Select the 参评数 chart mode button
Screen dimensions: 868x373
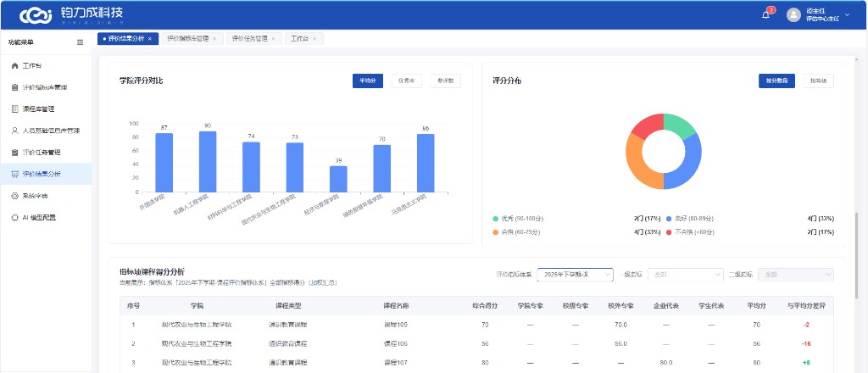[446, 81]
